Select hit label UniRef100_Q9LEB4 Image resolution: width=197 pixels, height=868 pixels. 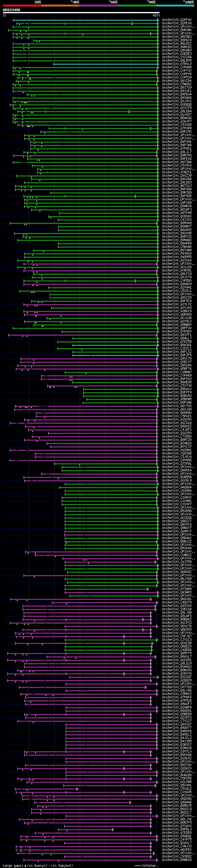(177, 111)
